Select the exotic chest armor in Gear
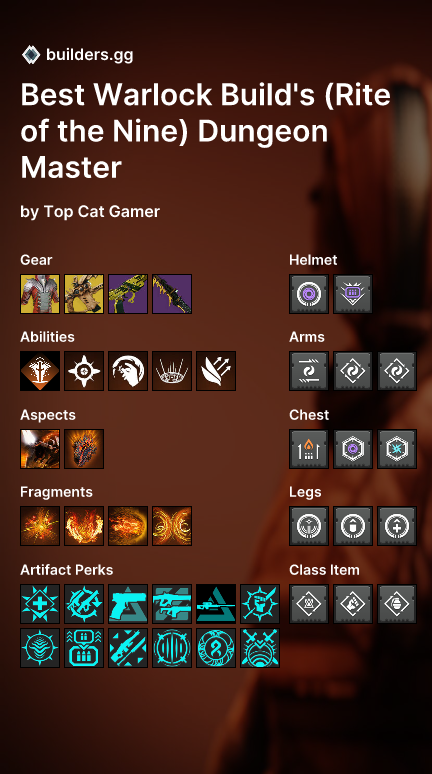 (x=40, y=294)
